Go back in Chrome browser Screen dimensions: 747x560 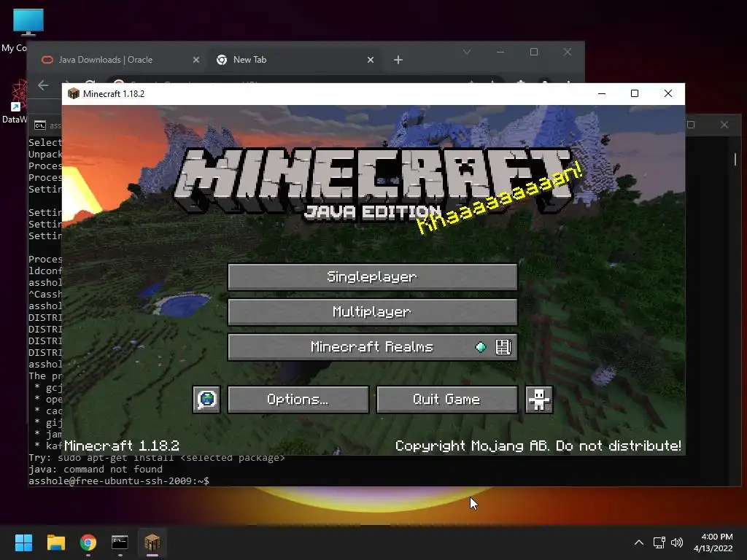[x=43, y=85]
